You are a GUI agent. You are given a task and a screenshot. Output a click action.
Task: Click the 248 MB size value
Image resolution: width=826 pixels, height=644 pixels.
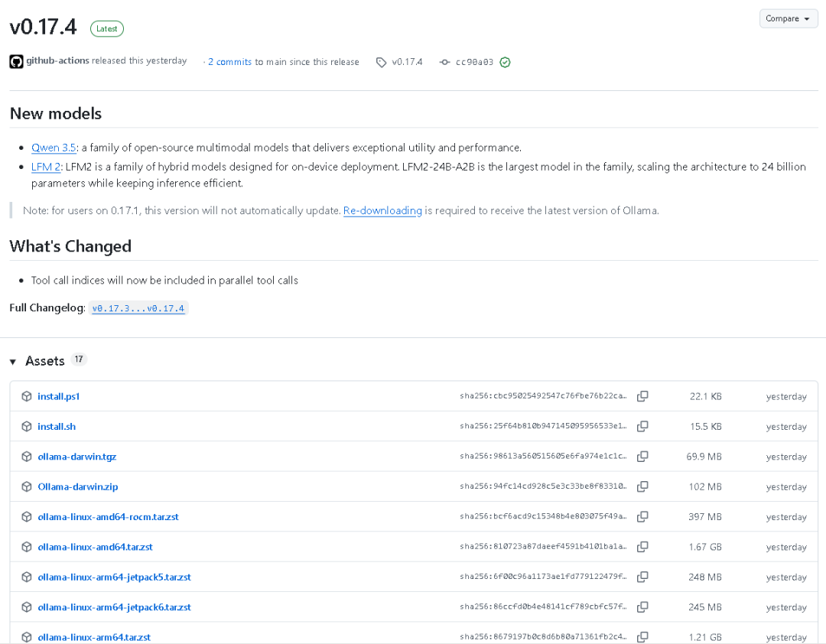705,577
